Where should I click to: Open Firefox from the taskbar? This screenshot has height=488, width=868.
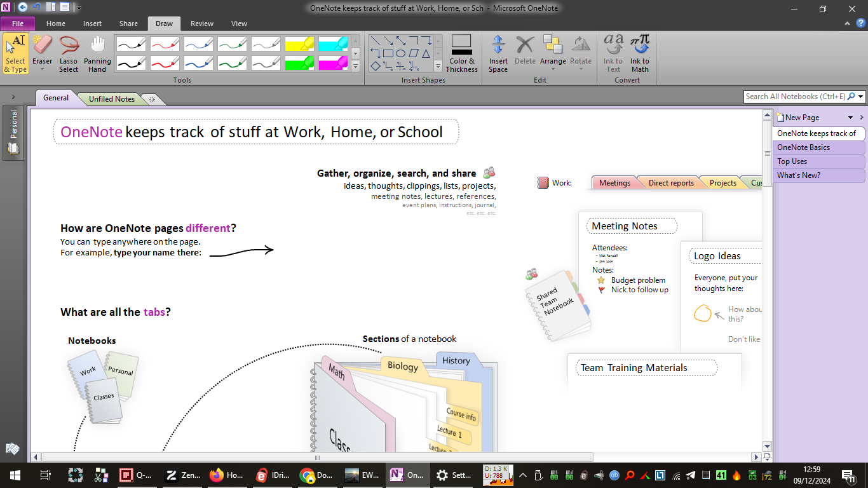tap(227, 475)
